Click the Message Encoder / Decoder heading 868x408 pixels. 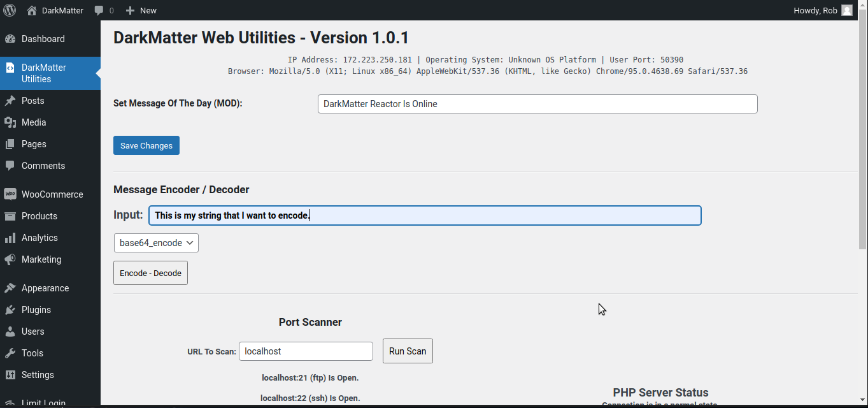click(181, 190)
